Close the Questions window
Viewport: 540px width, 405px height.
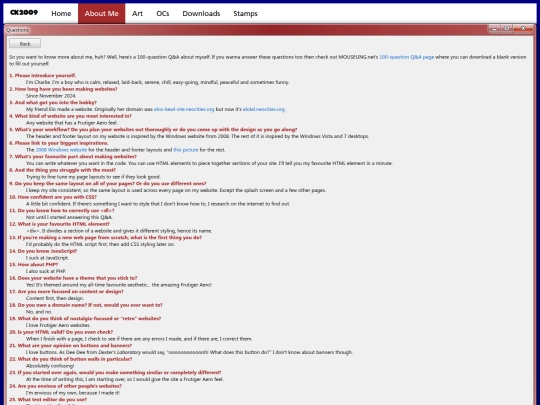[523, 29]
